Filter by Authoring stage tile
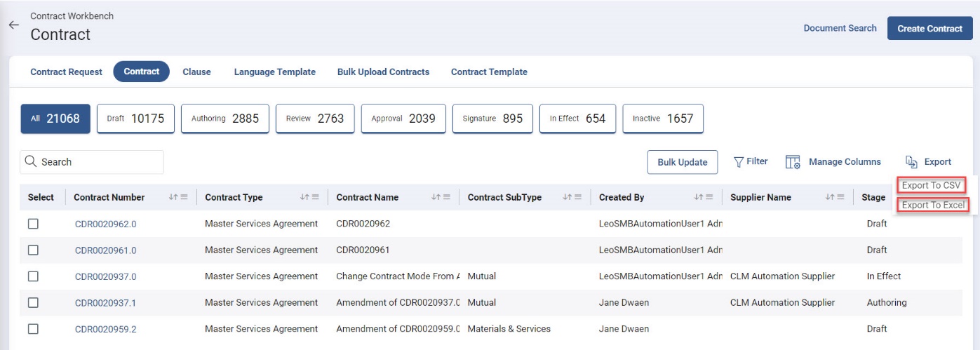The image size is (980, 350). (x=225, y=119)
